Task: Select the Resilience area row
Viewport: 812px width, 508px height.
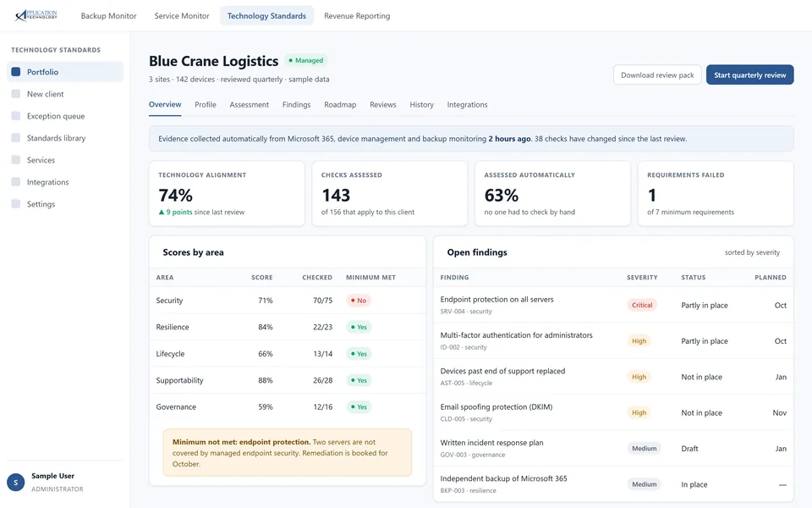Action: [288, 327]
